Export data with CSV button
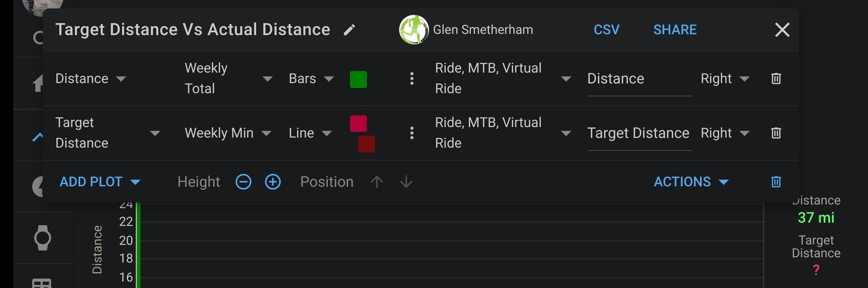 point(607,30)
